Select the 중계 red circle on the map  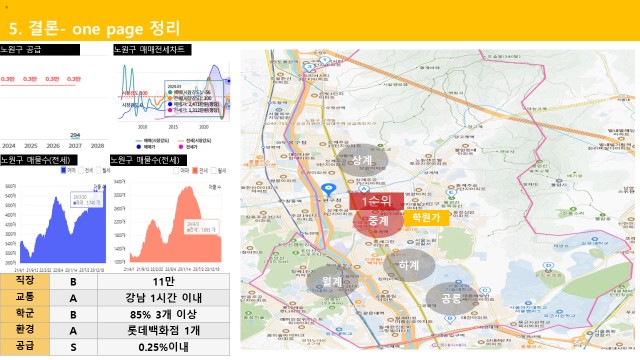(378, 222)
